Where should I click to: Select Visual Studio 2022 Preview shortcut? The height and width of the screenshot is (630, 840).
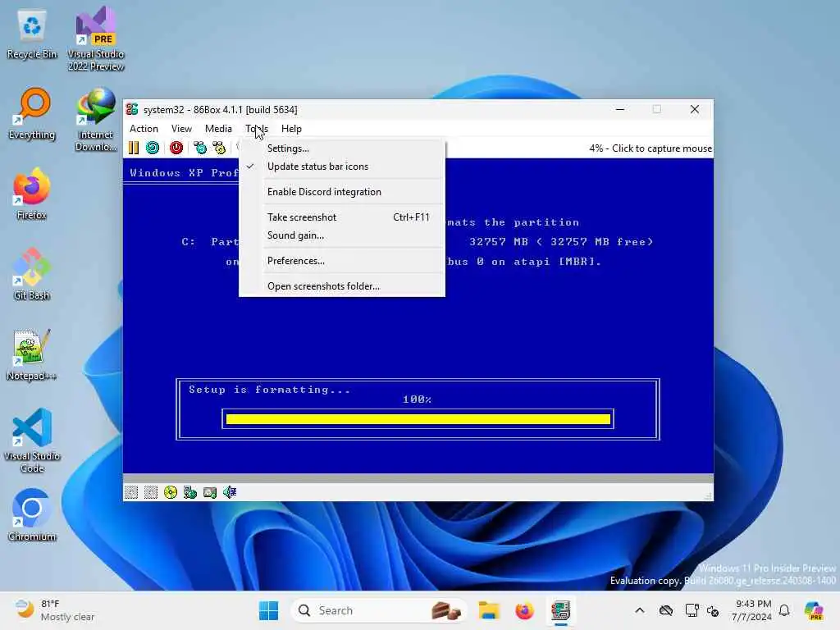pyautogui.click(x=96, y=39)
